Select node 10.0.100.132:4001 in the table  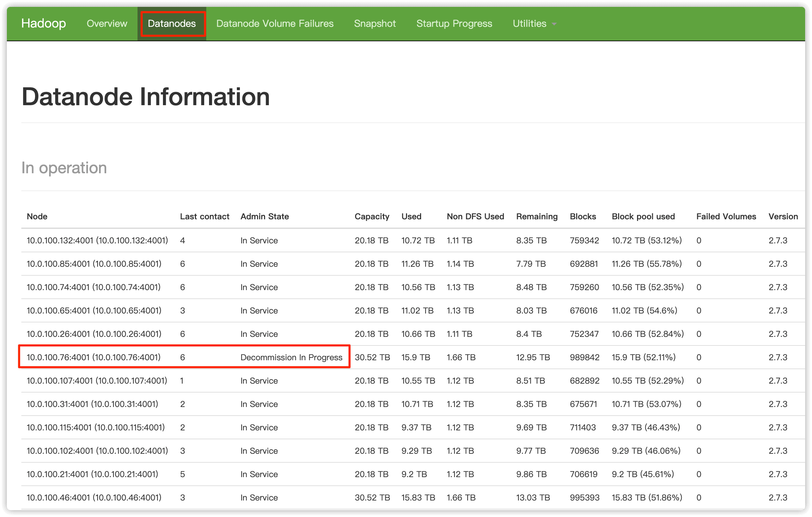click(x=97, y=240)
